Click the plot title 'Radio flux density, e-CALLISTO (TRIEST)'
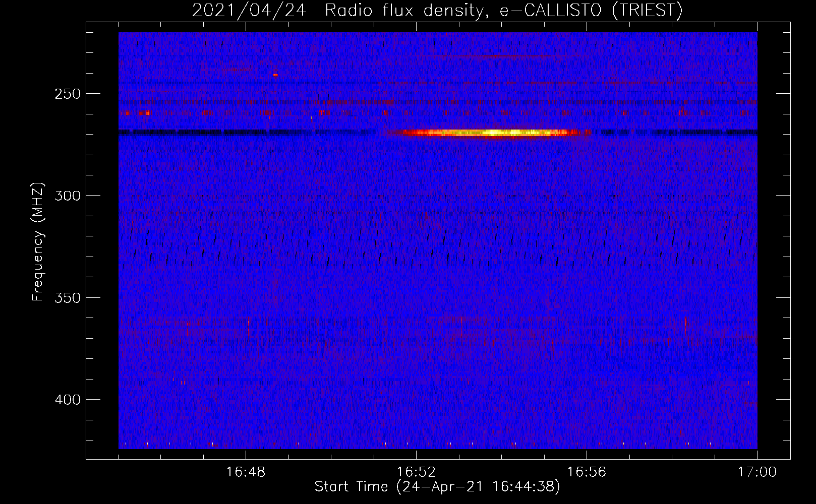This screenshot has width=816, height=504. 503,10
